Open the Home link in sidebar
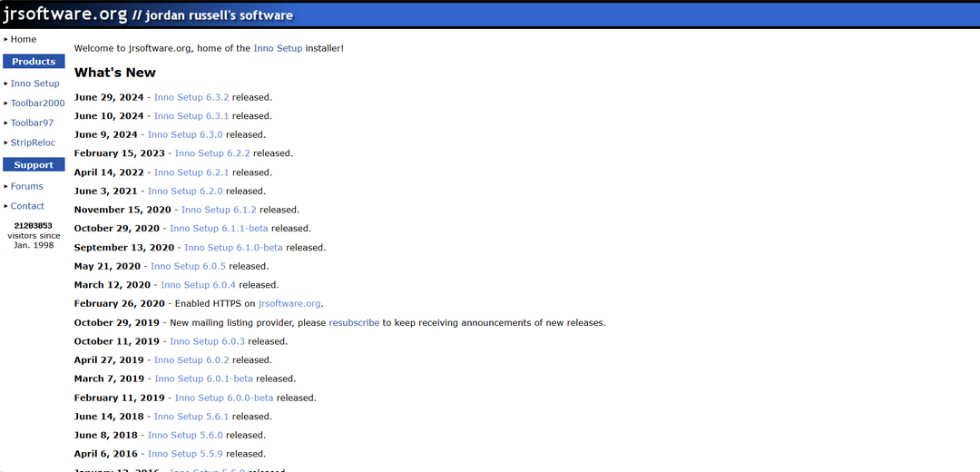 pos(24,39)
